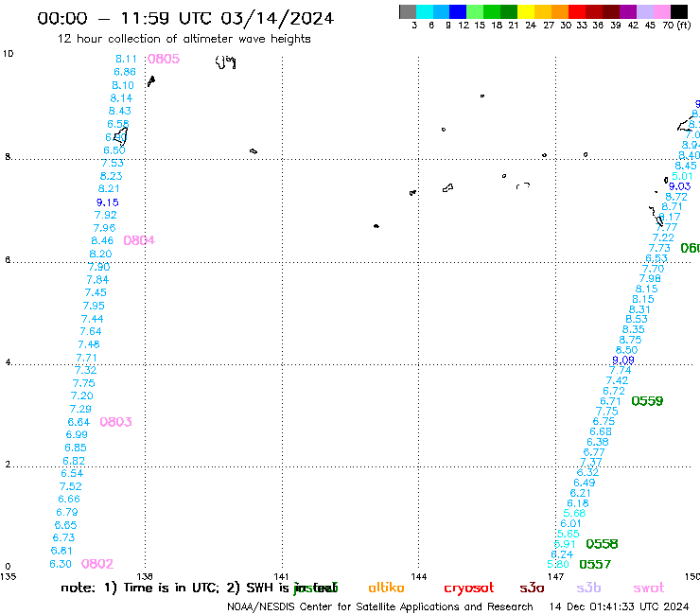Click the '24' label under the color scale
Image resolution: width=700 pixels, height=615 pixels.
pos(531,25)
